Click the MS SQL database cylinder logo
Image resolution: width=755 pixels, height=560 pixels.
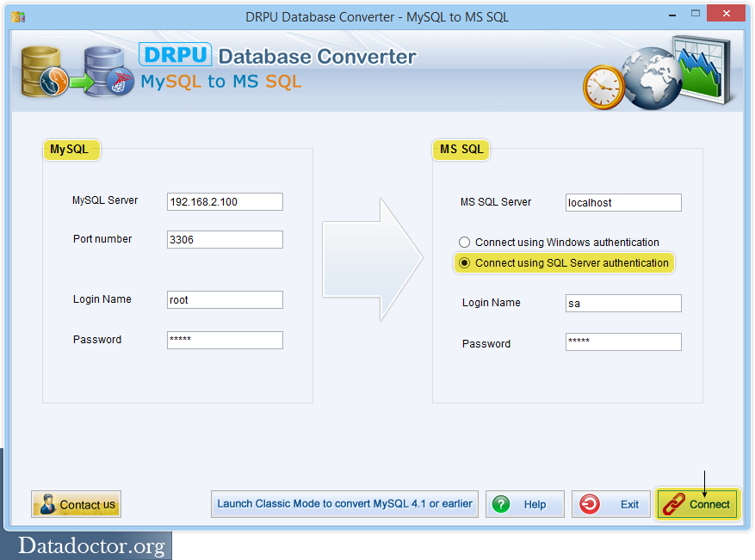point(108,71)
